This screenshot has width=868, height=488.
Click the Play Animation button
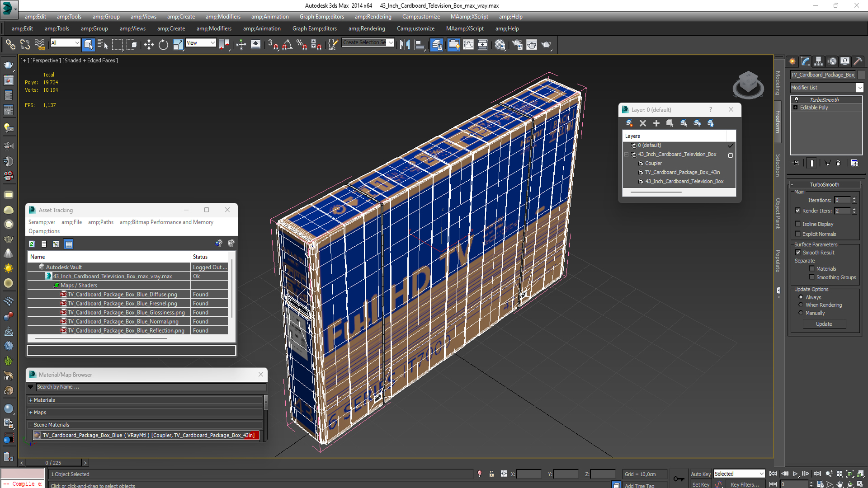[795, 474]
